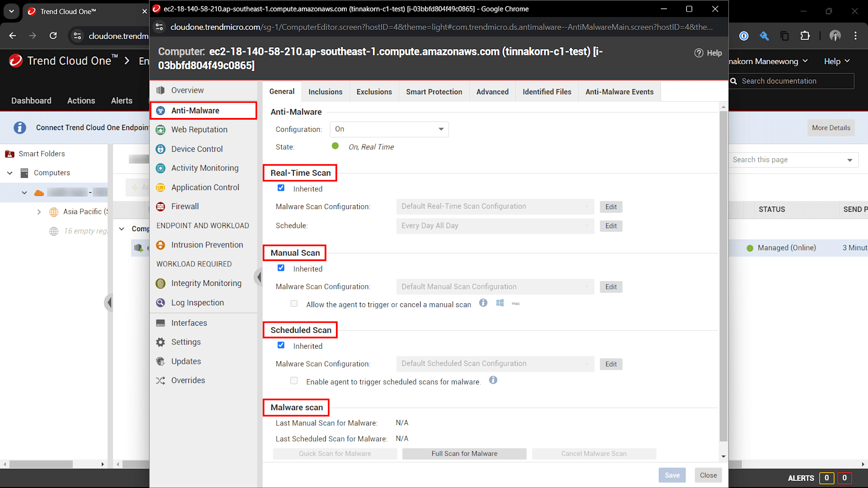The width and height of the screenshot is (868, 488).
Task: Open the Overview section icon in sidebar
Action: pos(161,90)
